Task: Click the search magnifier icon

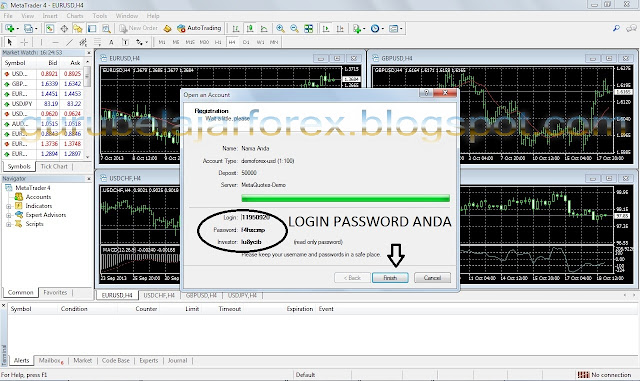Action: [616, 28]
